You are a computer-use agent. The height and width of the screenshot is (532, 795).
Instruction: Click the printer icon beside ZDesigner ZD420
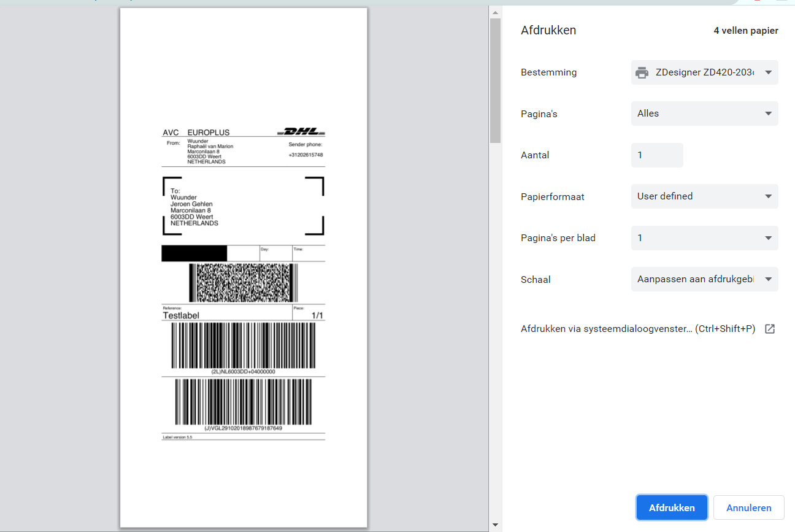coord(642,72)
